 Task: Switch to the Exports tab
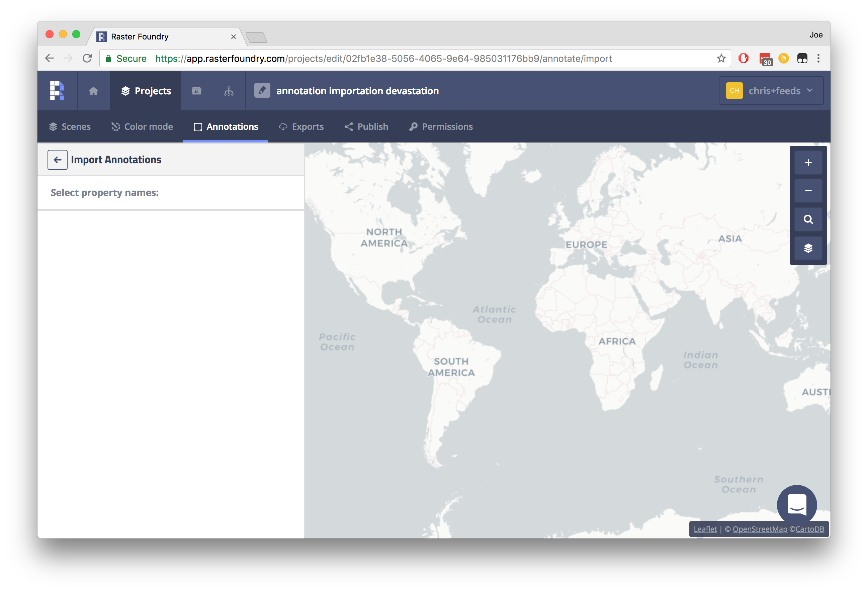tap(301, 126)
